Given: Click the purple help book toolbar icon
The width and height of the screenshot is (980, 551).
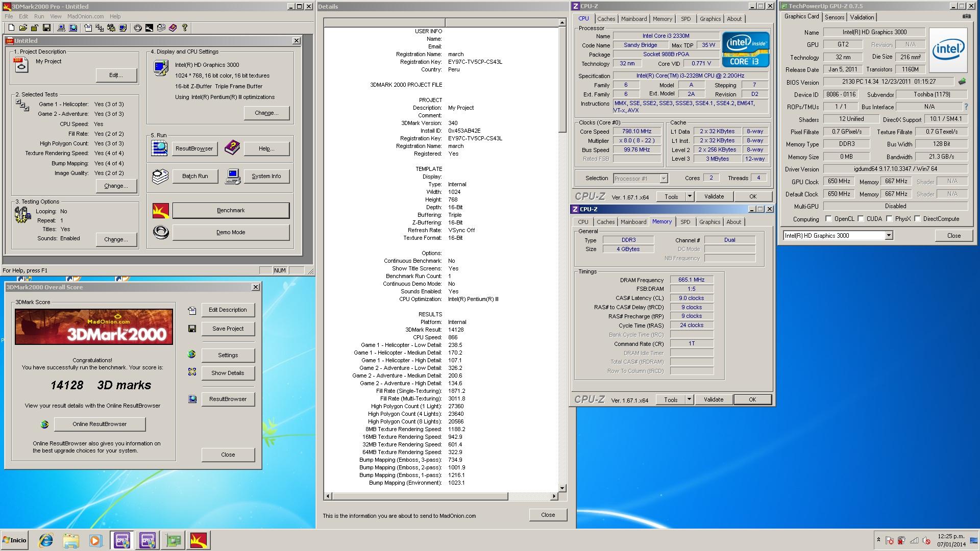Looking at the screenshot, I should (173, 28).
